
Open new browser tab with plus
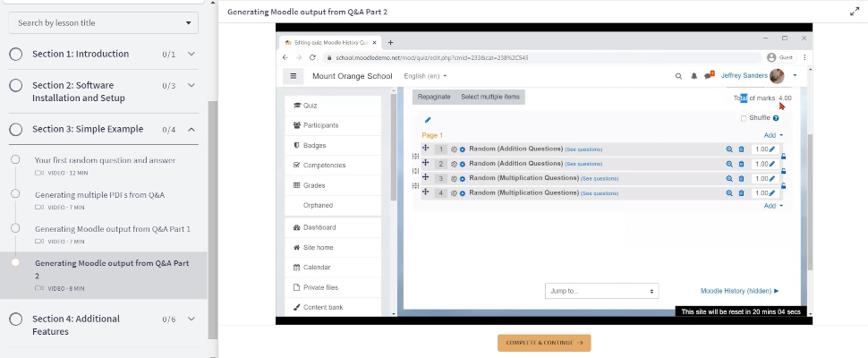tap(390, 43)
